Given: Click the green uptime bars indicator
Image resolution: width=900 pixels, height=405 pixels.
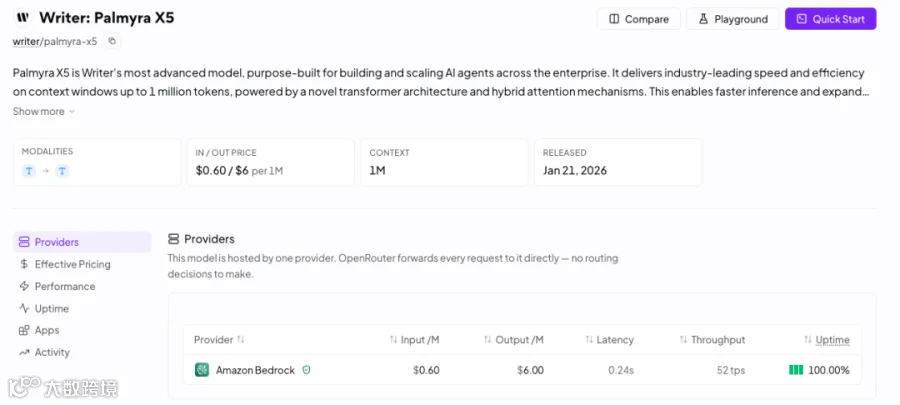Looking at the screenshot, I should [796, 370].
